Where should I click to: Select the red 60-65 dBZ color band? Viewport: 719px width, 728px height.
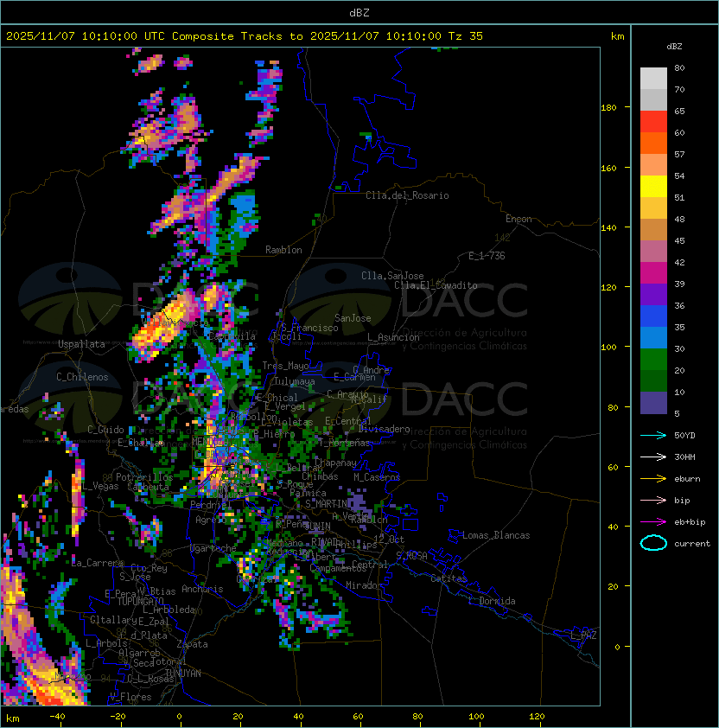(x=653, y=122)
